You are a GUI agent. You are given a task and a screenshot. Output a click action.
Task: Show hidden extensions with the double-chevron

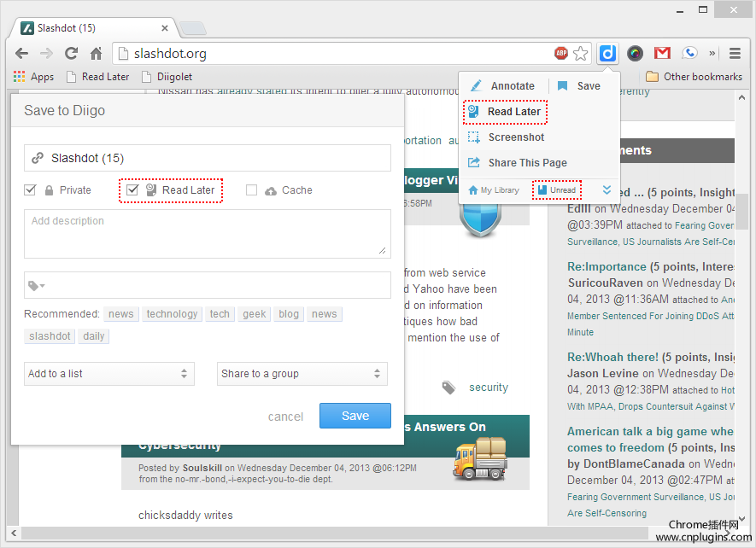pyautogui.click(x=712, y=53)
